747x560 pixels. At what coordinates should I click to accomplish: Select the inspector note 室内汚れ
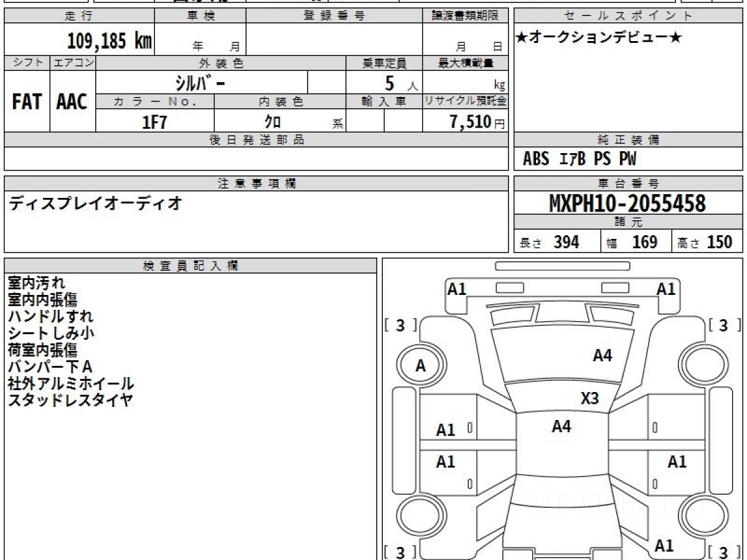point(36,283)
